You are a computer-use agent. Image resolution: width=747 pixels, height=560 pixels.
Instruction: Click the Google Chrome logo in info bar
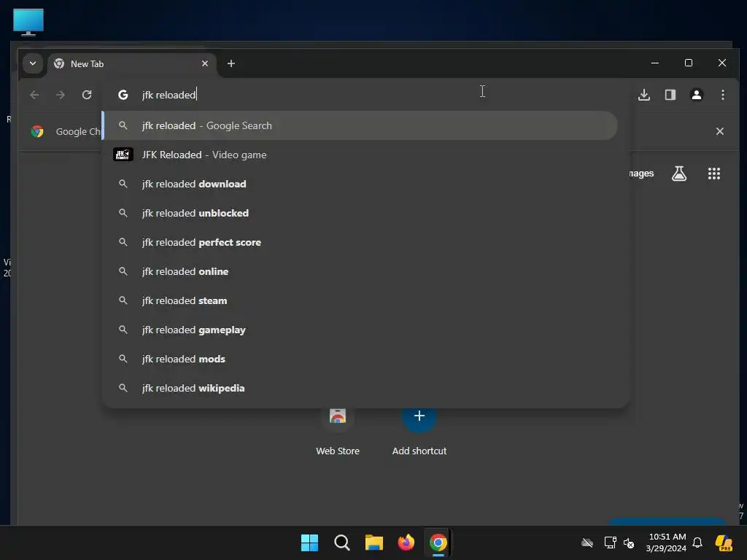pyautogui.click(x=36, y=131)
